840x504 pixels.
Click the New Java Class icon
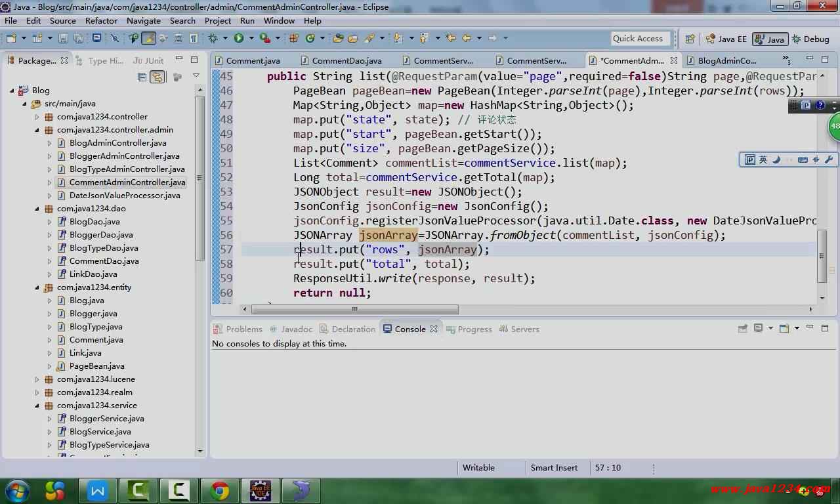[310, 38]
